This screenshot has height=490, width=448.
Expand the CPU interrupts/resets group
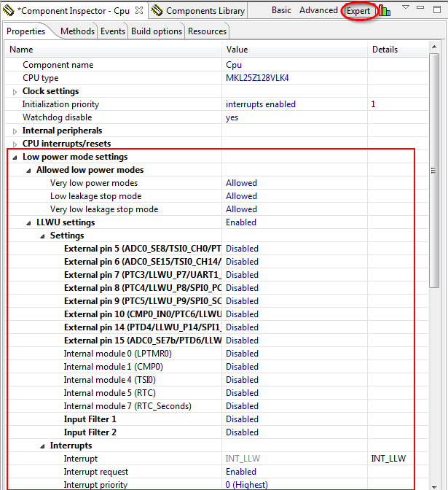point(15,144)
